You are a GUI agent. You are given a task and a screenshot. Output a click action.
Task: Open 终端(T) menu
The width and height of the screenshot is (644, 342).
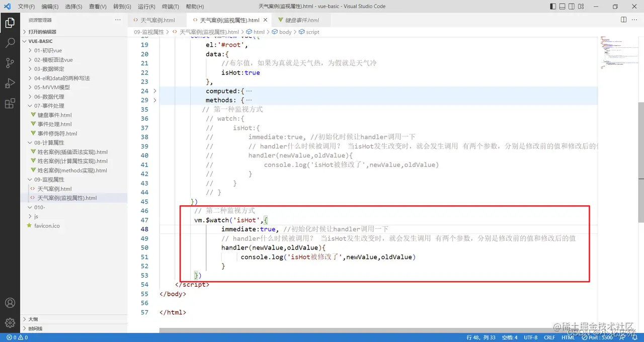(x=171, y=7)
